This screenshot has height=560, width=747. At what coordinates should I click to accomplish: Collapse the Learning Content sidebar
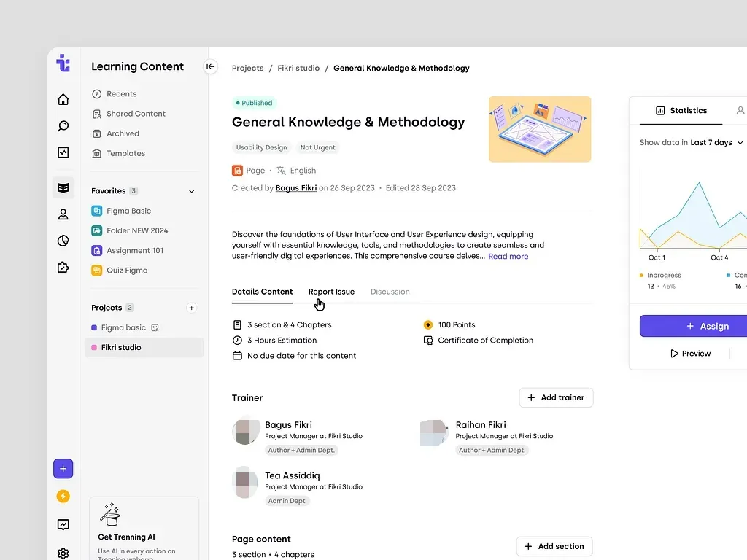pos(210,66)
